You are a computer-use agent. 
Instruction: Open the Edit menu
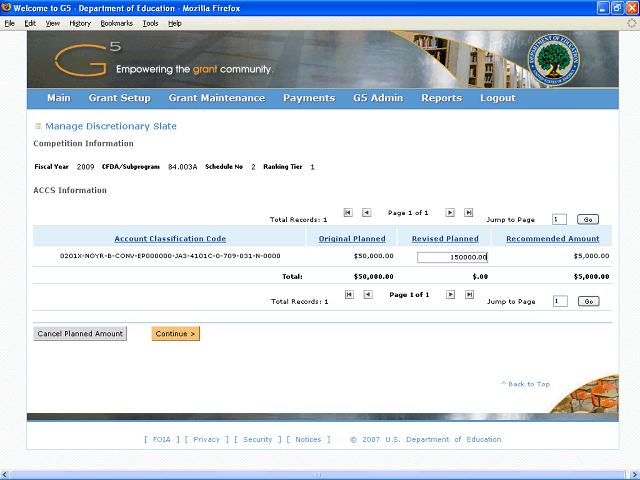click(x=30, y=23)
